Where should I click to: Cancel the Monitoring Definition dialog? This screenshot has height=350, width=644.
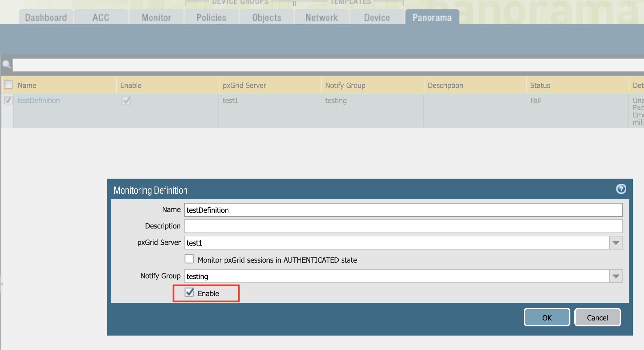(x=597, y=317)
